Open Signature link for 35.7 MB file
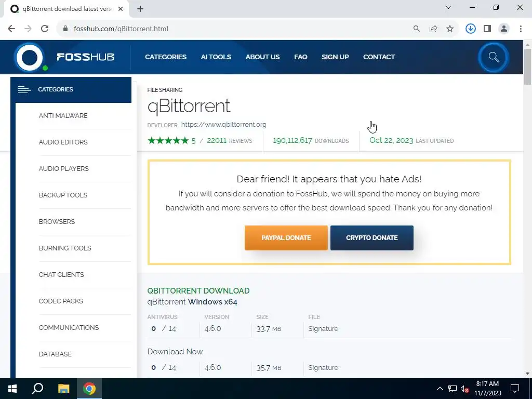The image size is (532, 399). (x=323, y=367)
